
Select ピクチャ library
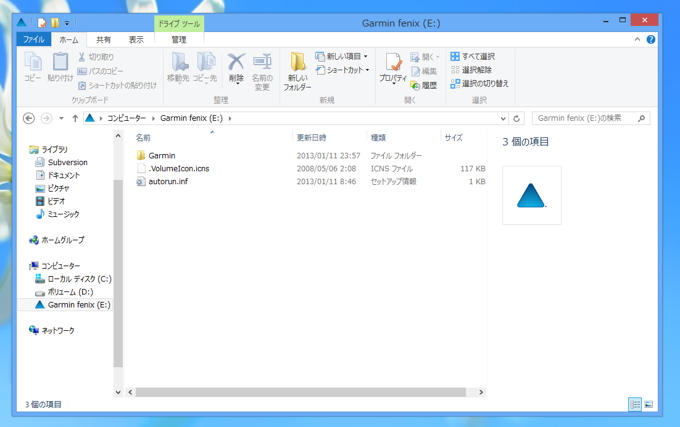(52, 188)
